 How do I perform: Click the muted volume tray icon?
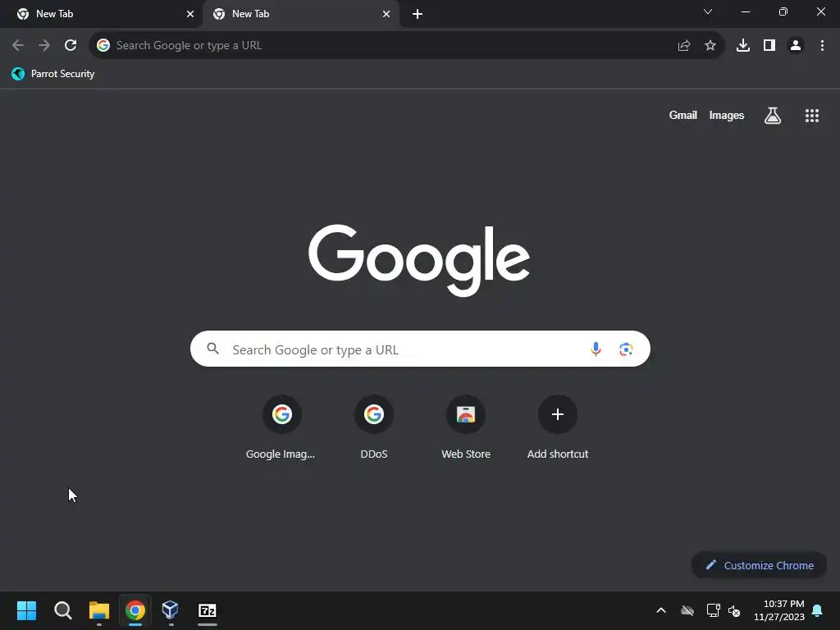tap(734, 610)
